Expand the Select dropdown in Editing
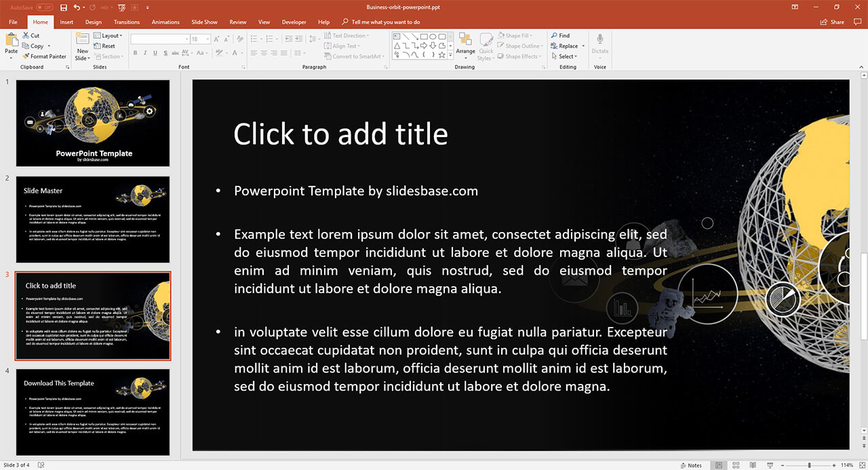The image size is (868, 470). coord(567,56)
